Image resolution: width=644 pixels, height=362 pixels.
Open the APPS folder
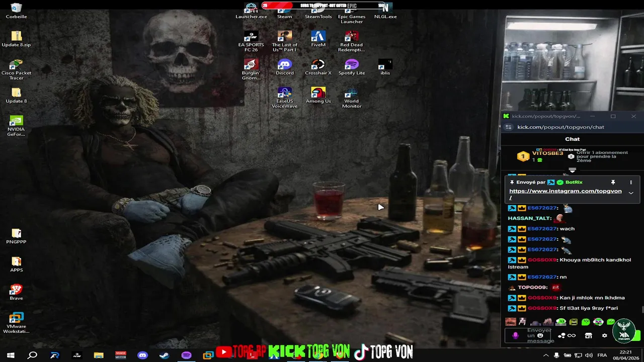click(16, 264)
